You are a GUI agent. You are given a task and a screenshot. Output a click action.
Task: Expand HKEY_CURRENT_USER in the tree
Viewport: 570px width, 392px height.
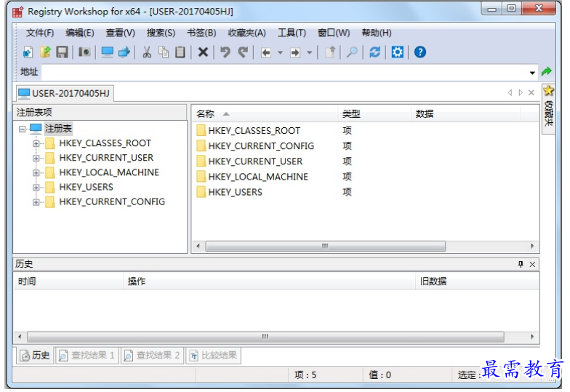tap(36, 159)
